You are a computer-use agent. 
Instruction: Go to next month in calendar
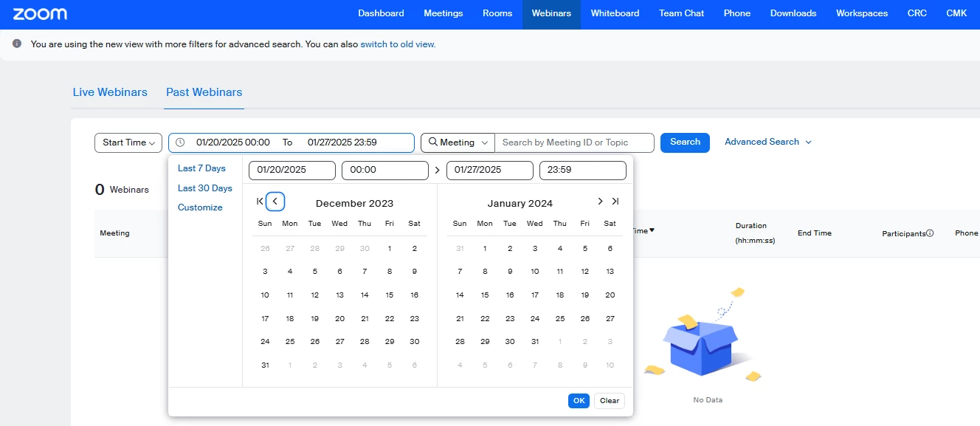(600, 201)
